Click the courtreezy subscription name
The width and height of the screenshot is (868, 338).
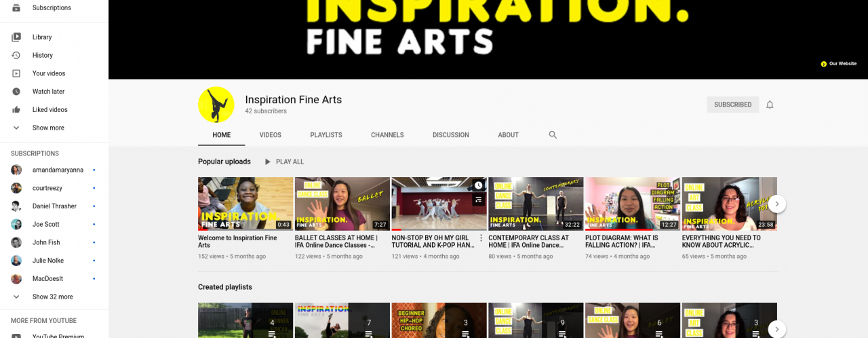(x=47, y=188)
